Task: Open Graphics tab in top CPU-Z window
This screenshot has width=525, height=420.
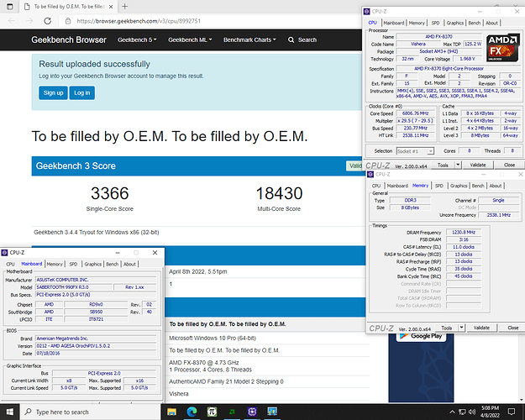Action: [x=455, y=23]
